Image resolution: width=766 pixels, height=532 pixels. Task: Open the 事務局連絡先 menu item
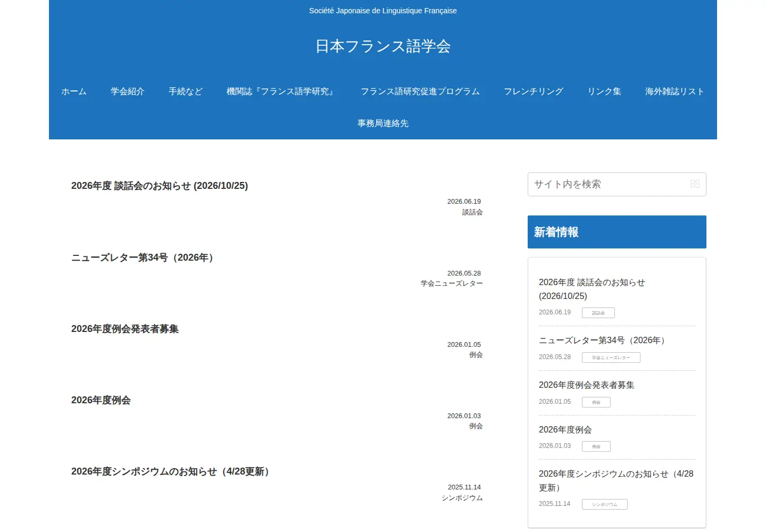pyautogui.click(x=383, y=123)
